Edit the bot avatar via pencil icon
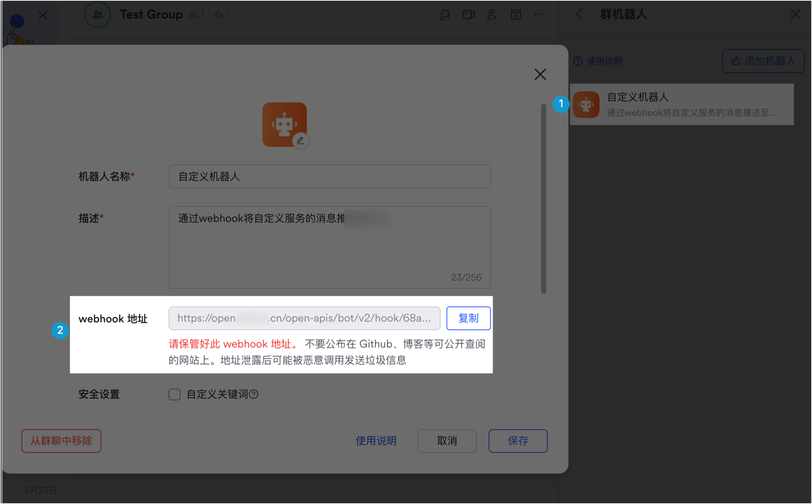Viewport: 812px width, 504px height. [301, 141]
